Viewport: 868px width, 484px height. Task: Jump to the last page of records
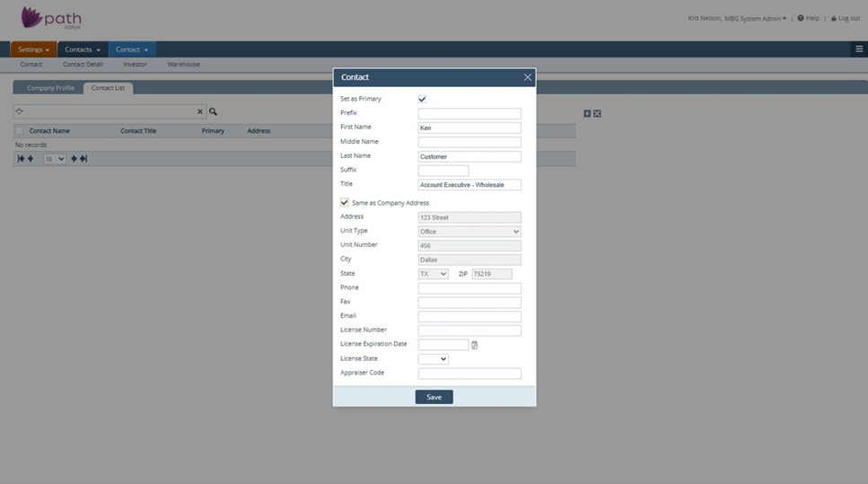coord(83,159)
